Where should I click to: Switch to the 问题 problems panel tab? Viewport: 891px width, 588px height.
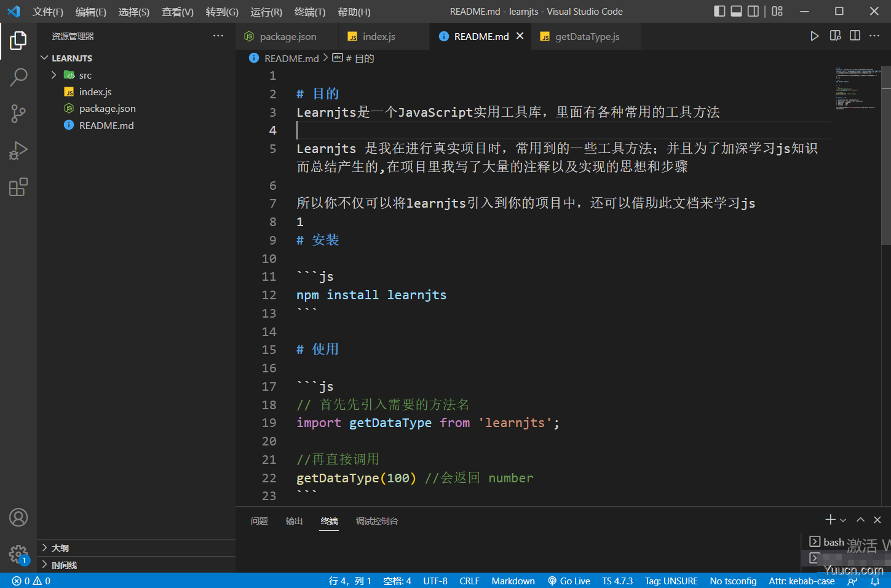259,521
